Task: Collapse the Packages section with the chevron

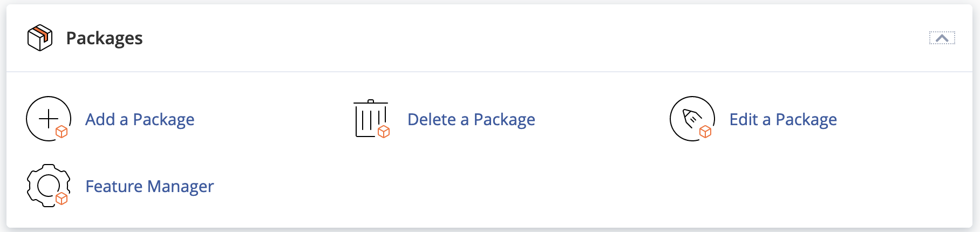Action: pyautogui.click(x=942, y=38)
